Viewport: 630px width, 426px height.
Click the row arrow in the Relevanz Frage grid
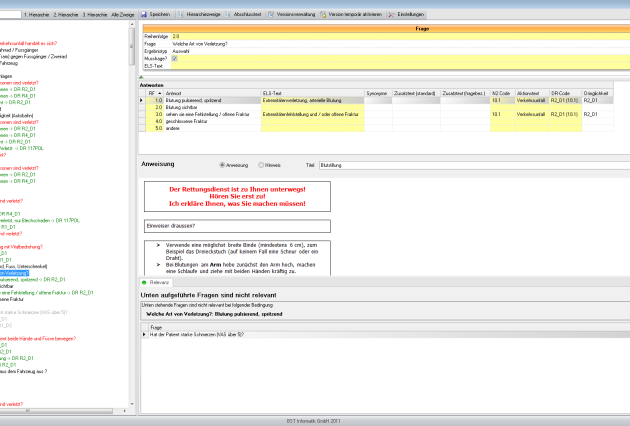[144, 334]
